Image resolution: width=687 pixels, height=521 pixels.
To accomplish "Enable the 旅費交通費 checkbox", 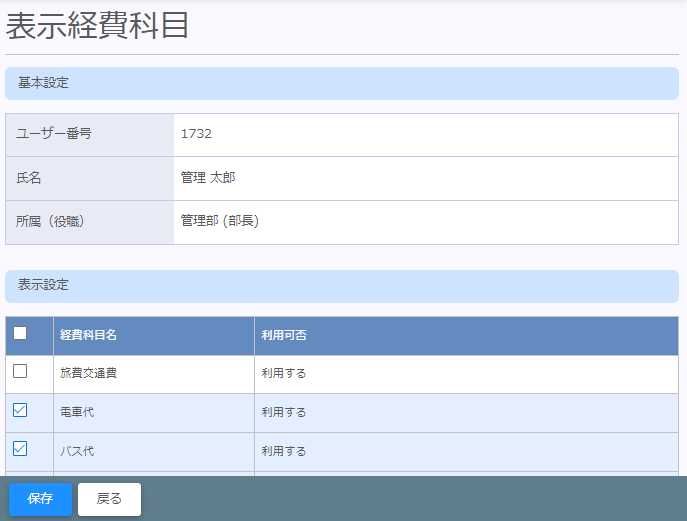I will point(20,372).
